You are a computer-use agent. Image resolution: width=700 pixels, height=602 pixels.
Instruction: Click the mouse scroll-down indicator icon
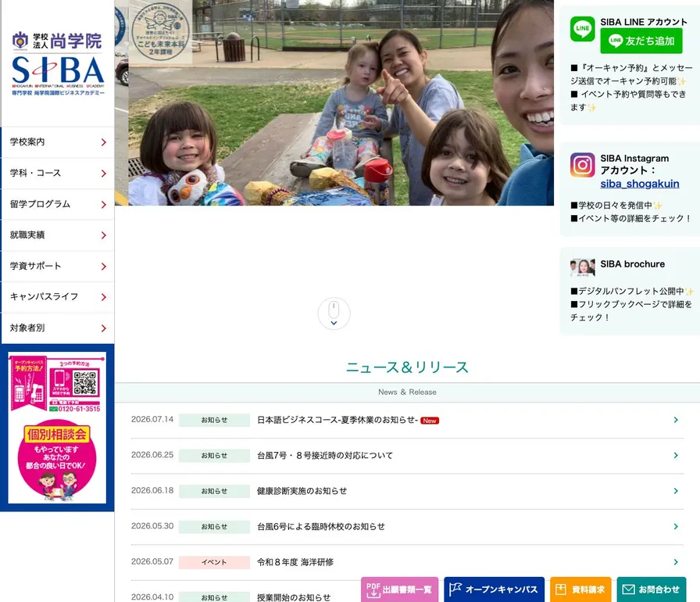coord(334,314)
